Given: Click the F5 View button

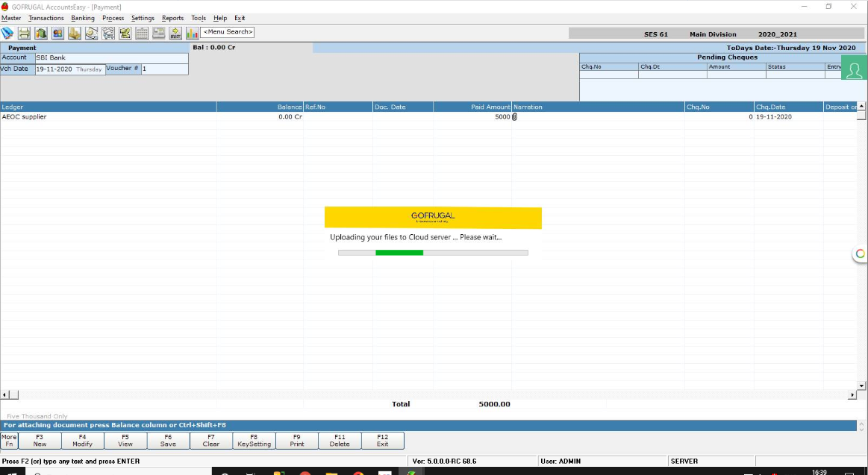Looking at the screenshot, I should 125,441.
